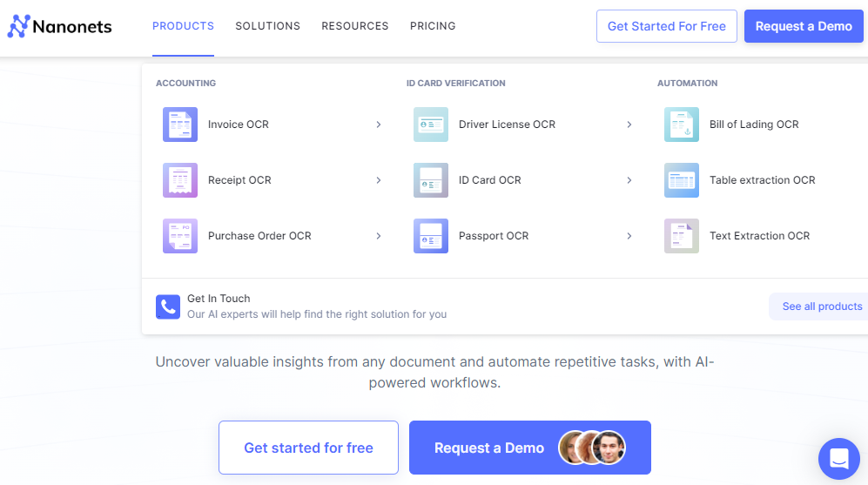Click the See all products button
This screenshot has height=485, width=868.
pos(821,306)
